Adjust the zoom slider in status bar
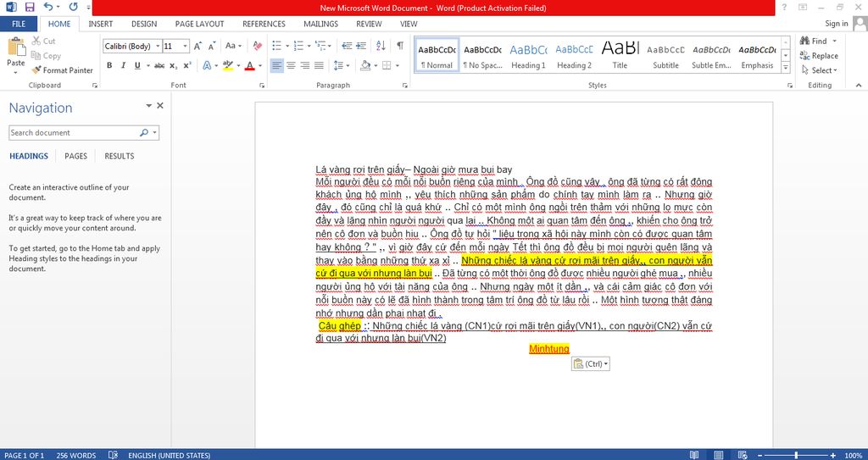 [x=796, y=455]
